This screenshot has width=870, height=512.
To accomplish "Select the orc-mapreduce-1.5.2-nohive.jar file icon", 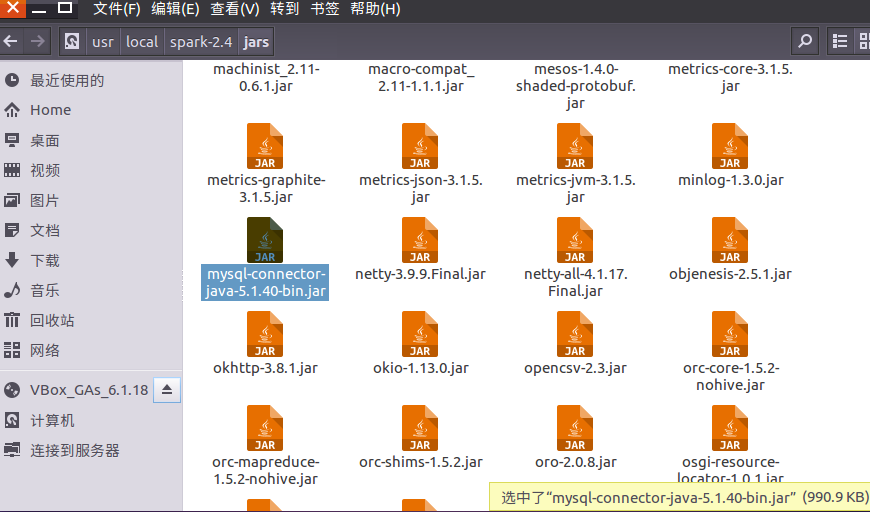I will [x=265, y=428].
